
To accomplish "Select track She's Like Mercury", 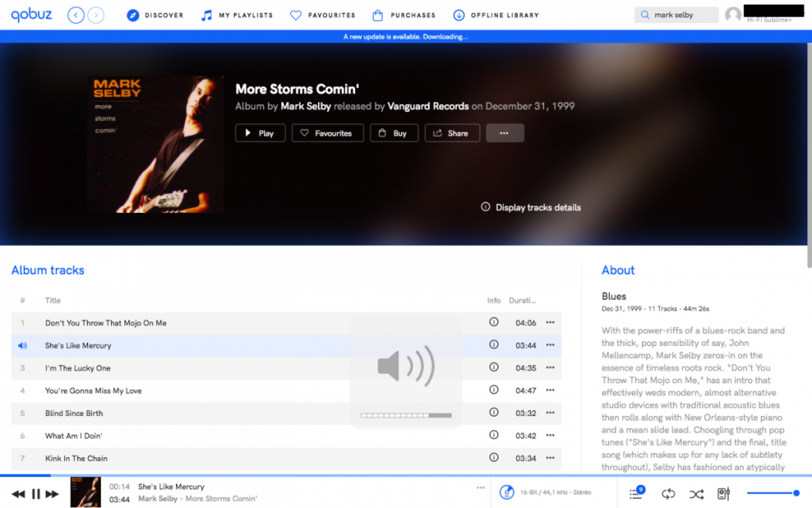I will pyautogui.click(x=285, y=346).
